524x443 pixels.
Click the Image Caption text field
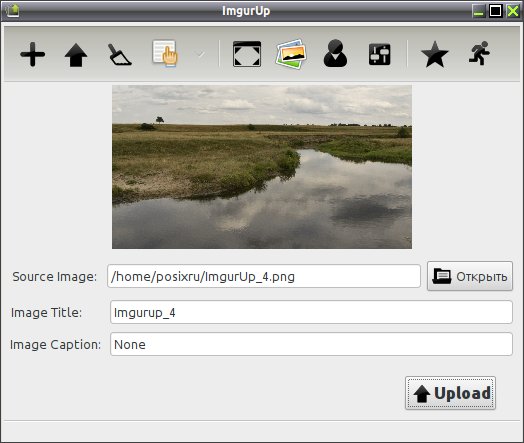311,344
